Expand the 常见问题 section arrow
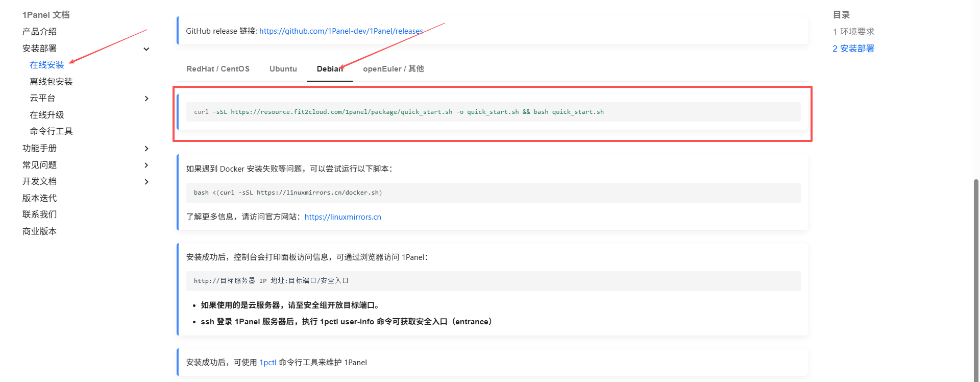The height and width of the screenshot is (382, 980). [146, 165]
